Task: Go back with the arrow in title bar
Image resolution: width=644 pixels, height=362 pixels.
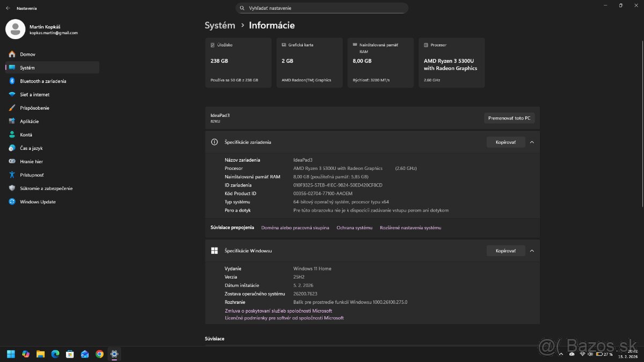Action: tap(8, 8)
